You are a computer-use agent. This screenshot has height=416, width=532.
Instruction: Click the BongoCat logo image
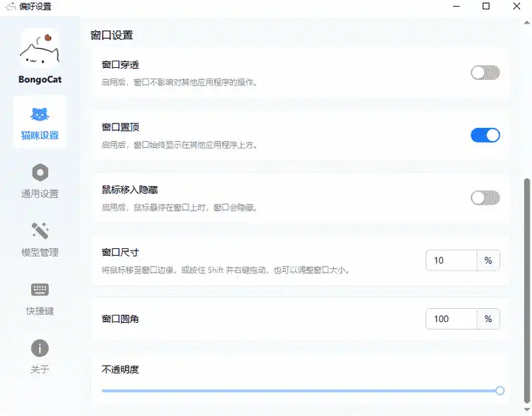tap(40, 49)
